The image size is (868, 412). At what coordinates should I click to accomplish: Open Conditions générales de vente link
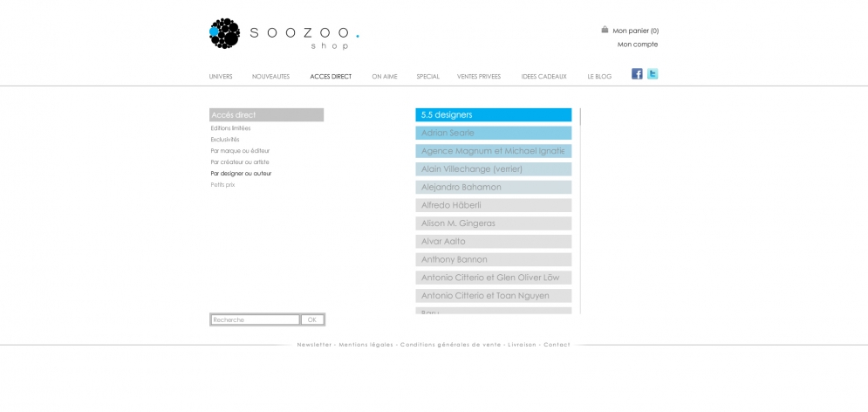(x=451, y=345)
